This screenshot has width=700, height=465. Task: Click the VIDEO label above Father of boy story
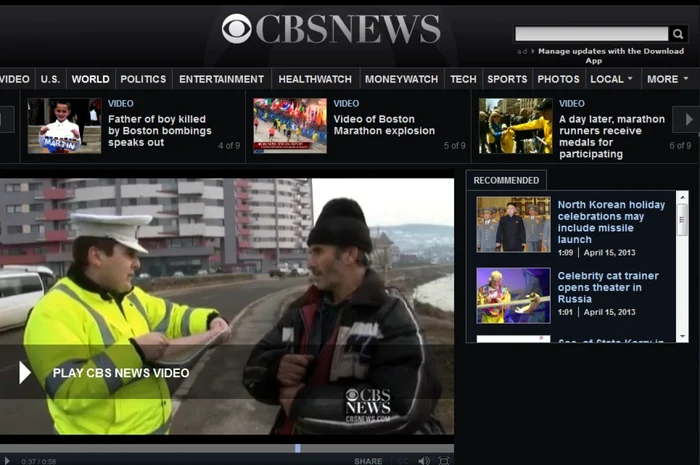pyautogui.click(x=121, y=104)
